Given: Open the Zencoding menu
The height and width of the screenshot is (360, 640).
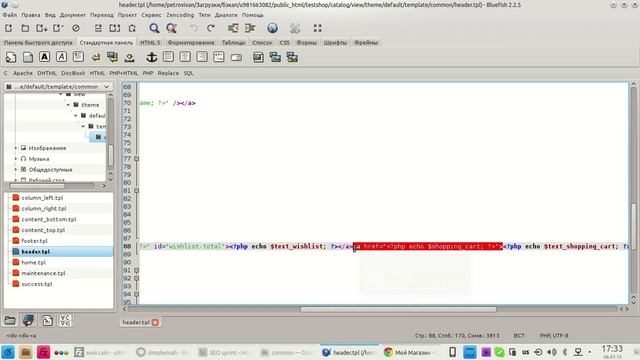Looking at the screenshot, I should (x=180, y=15).
